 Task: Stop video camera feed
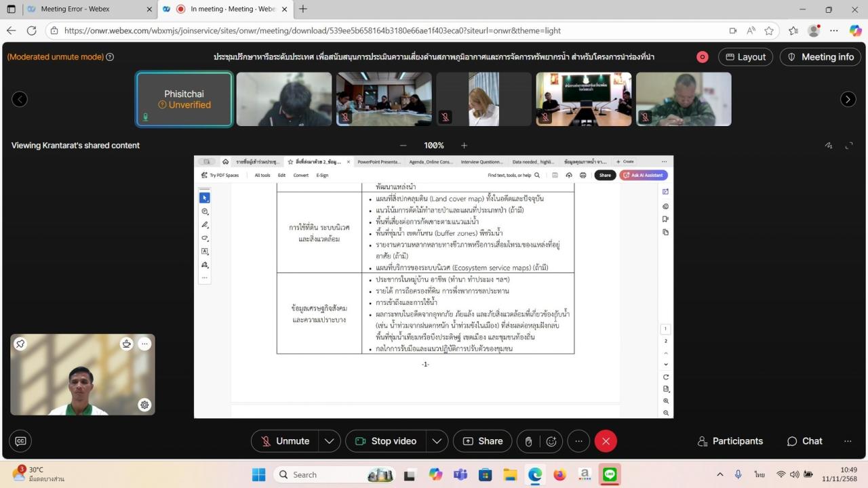coord(385,441)
